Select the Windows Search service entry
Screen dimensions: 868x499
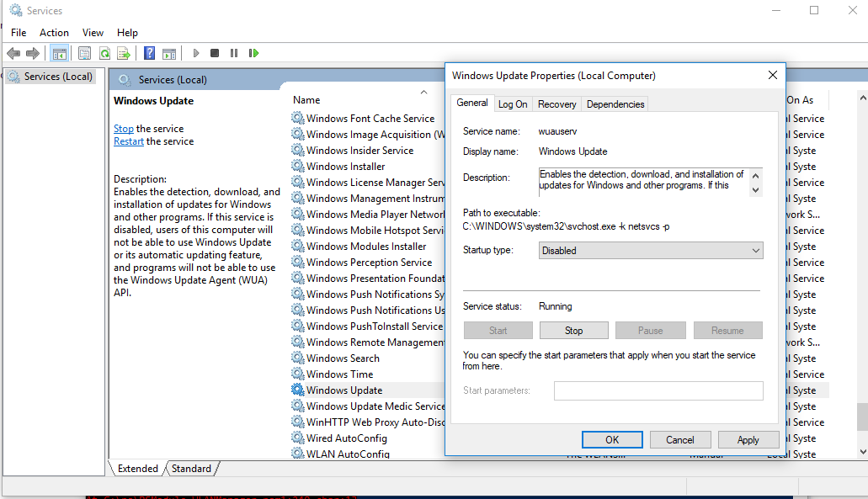pyautogui.click(x=343, y=358)
